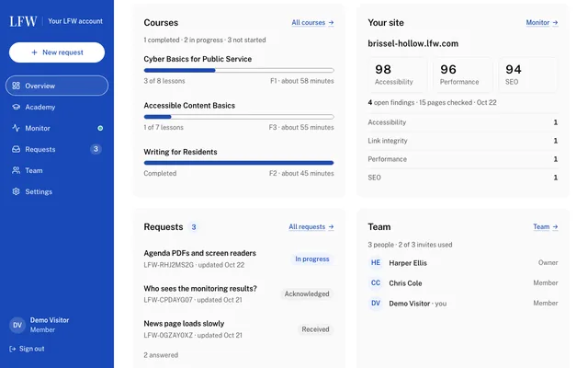
Task: Click the Academy graduation cap icon
Action: tap(16, 107)
